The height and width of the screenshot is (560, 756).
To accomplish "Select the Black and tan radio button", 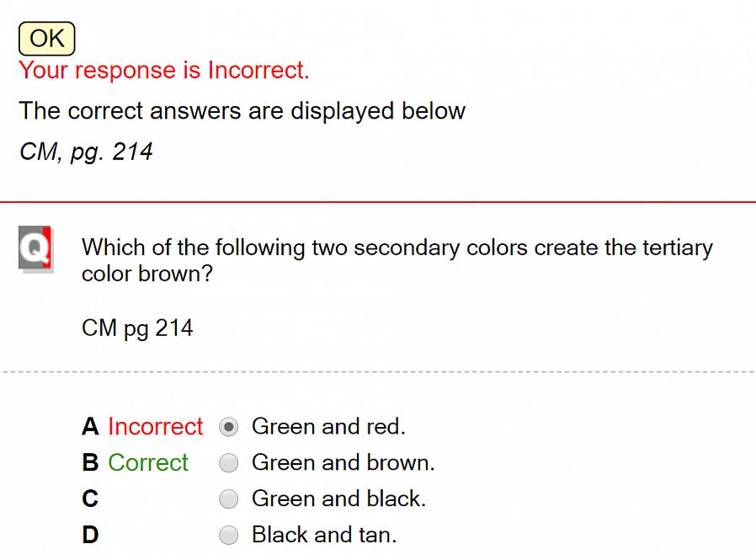I will coord(228,536).
